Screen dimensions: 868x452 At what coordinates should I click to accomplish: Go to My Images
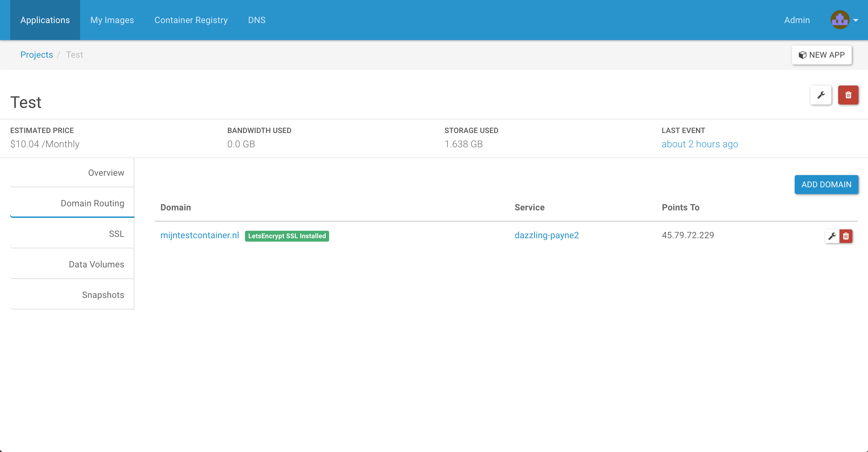pos(112,20)
